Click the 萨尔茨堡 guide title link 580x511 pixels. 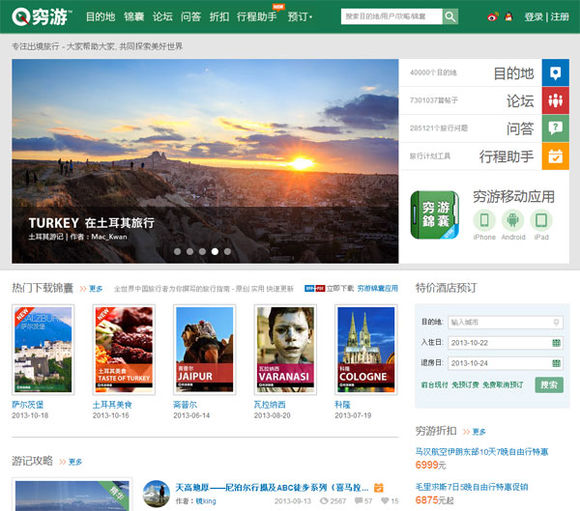click(28, 405)
